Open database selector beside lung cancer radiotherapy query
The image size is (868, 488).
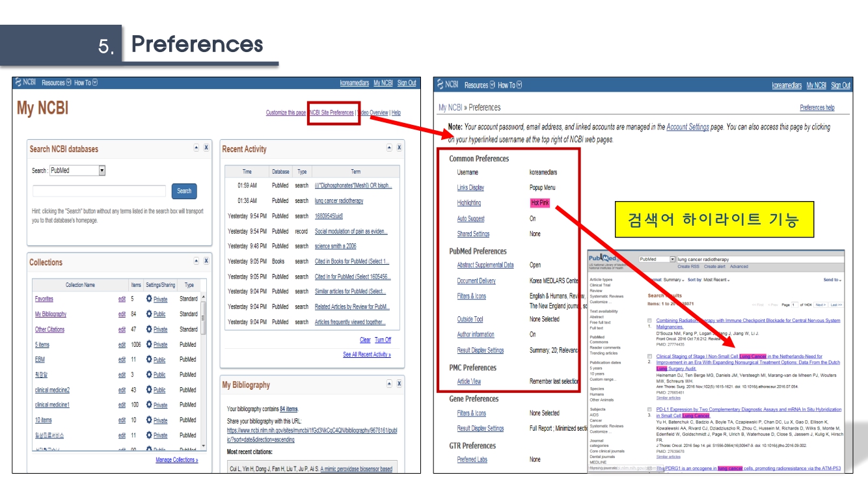657,259
